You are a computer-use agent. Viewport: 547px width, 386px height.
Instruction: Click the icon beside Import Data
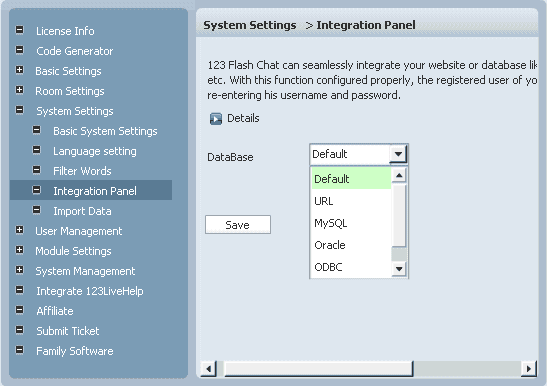[x=36, y=210]
